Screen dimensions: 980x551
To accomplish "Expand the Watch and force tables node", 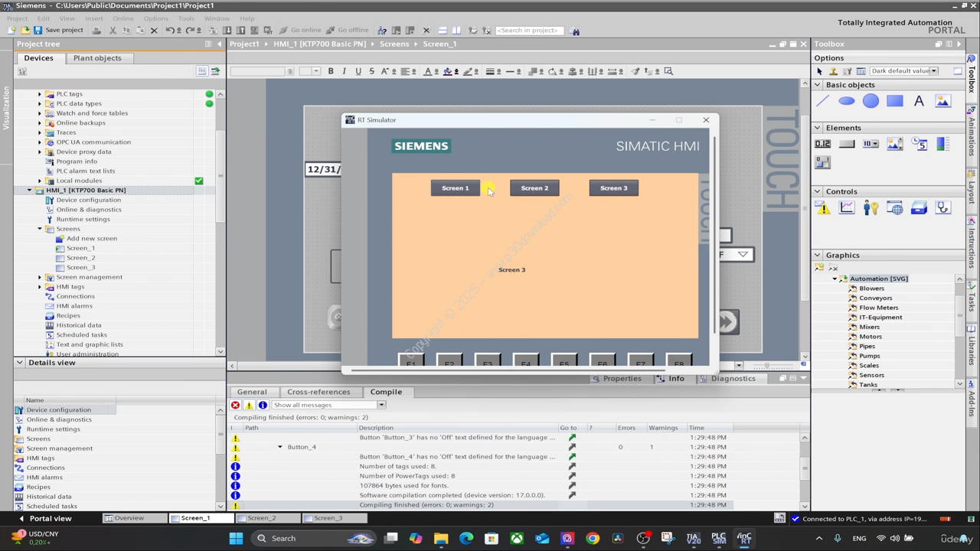I will (40, 113).
